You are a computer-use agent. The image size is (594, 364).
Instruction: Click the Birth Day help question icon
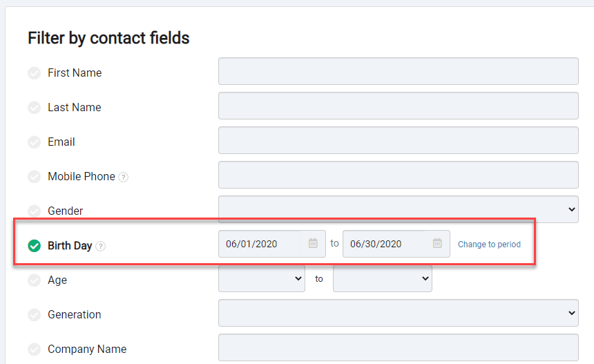pyautogui.click(x=100, y=246)
